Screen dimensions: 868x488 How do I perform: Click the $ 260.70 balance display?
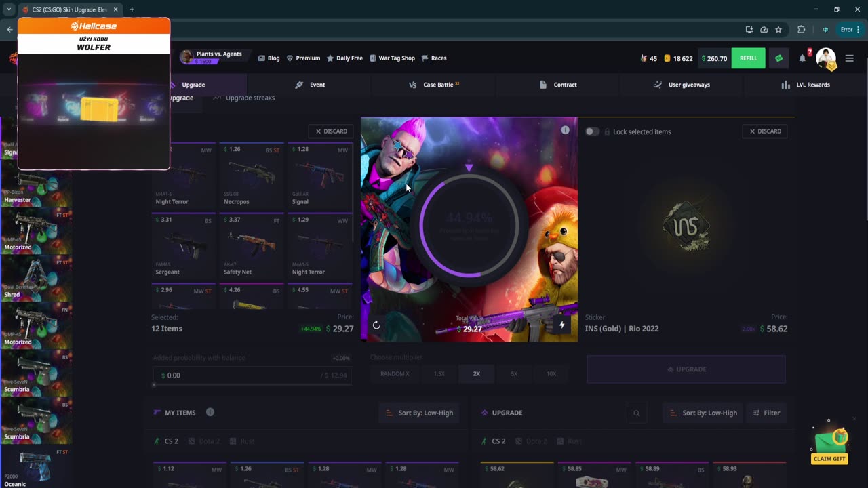(713, 58)
